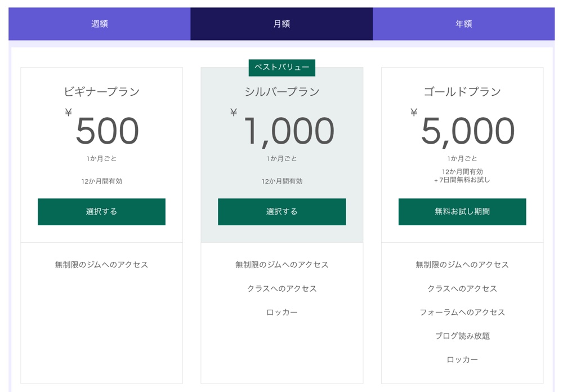Select the 月額 tab
The width and height of the screenshot is (563, 392).
point(281,24)
